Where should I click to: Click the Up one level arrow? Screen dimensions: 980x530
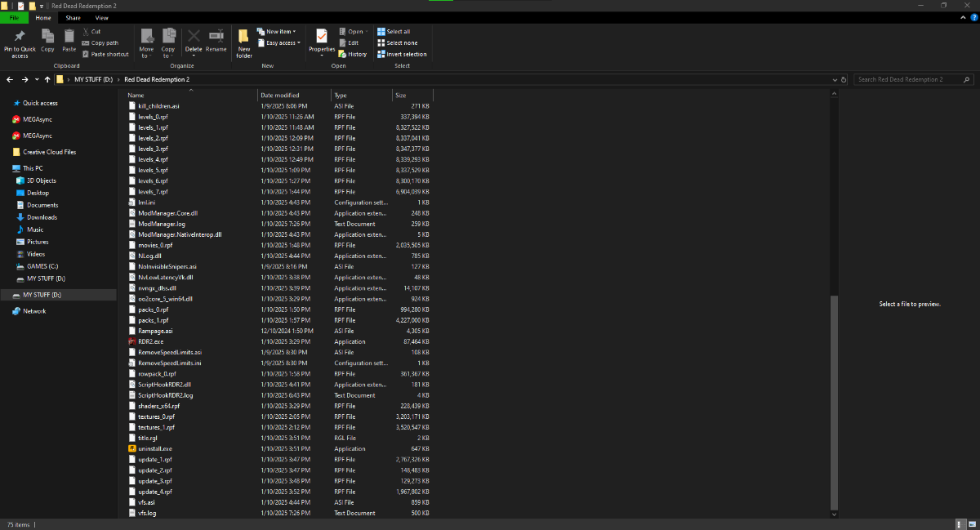pyautogui.click(x=48, y=79)
